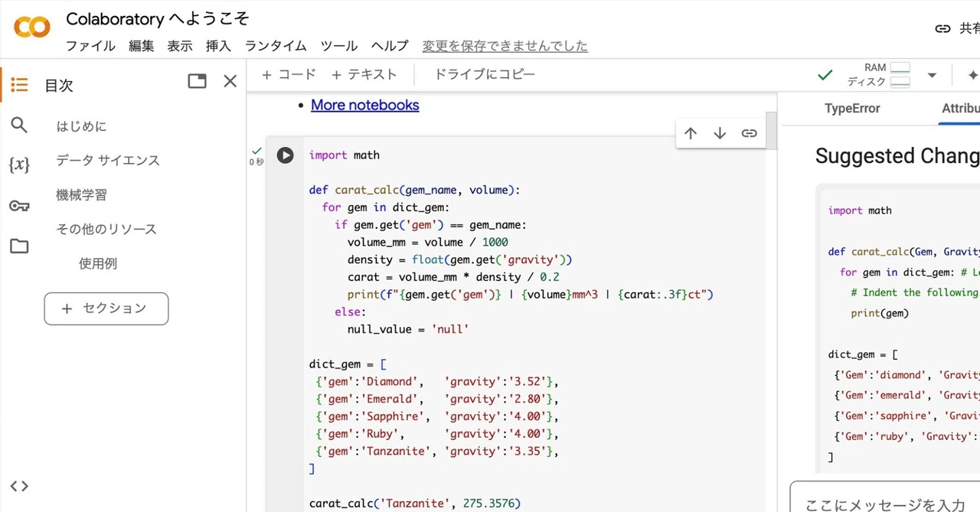Click the + セクション button

106,308
